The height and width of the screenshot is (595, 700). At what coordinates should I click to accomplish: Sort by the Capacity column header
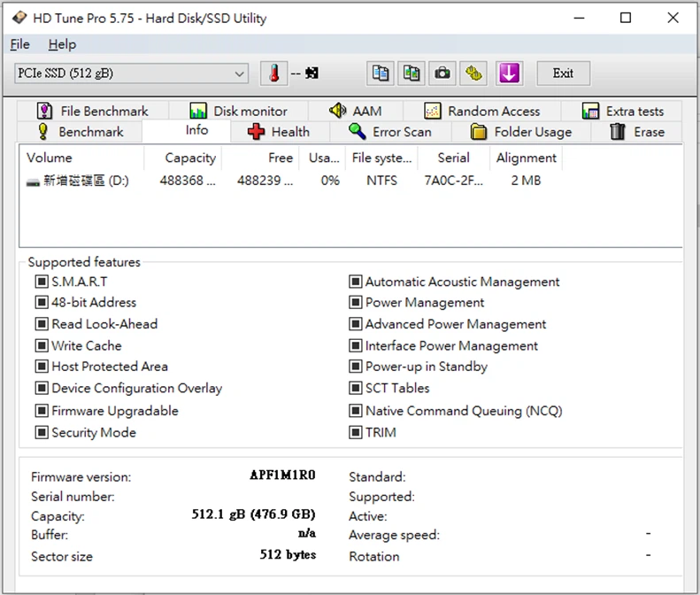pos(182,158)
